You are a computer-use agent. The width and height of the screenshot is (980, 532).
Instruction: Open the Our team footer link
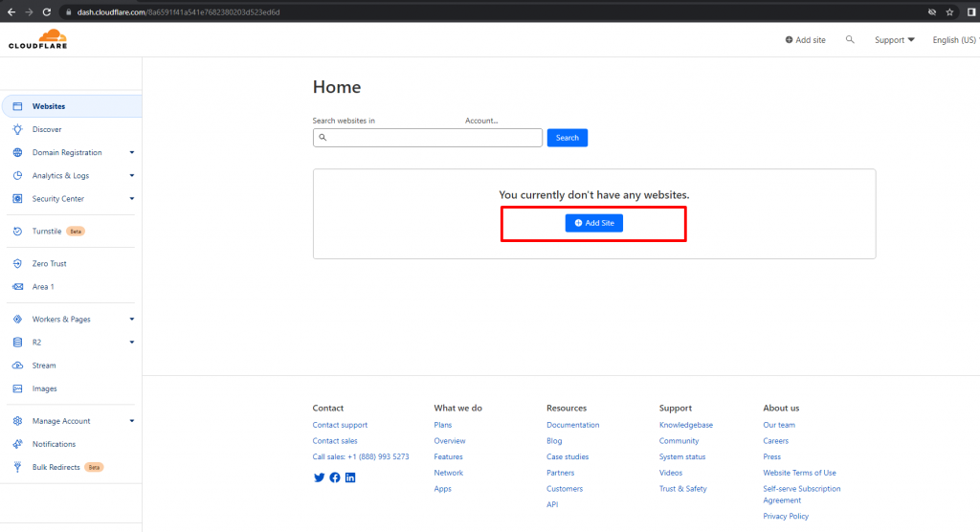tap(779, 425)
